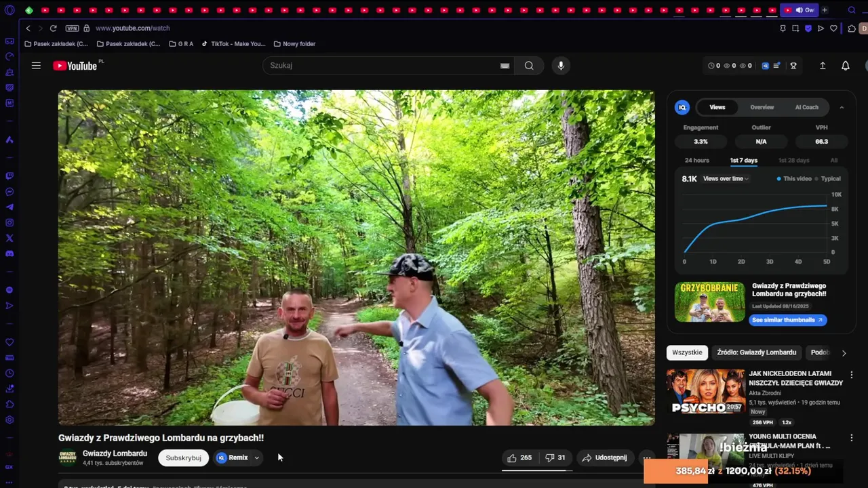Open JAK NICKELODEON LATAMI NISZCZYŁ video title
The image size is (868, 488).
[795, 378]
